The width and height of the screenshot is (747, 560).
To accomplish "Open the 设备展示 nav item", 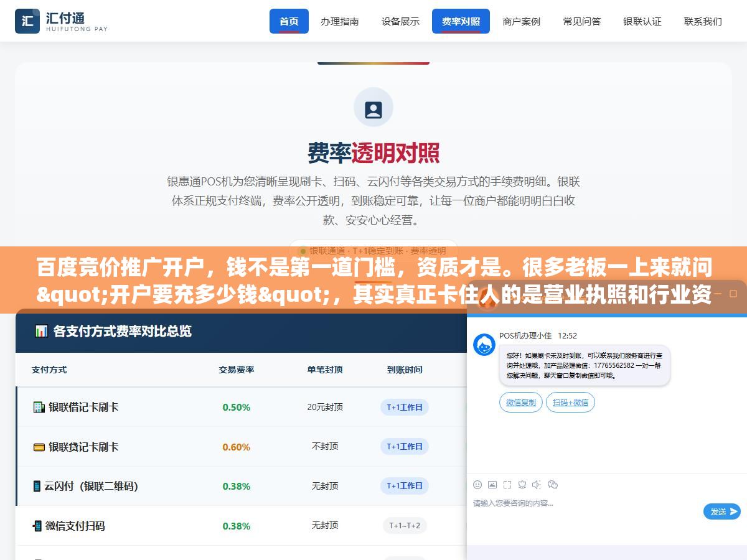I will [400, 21].
